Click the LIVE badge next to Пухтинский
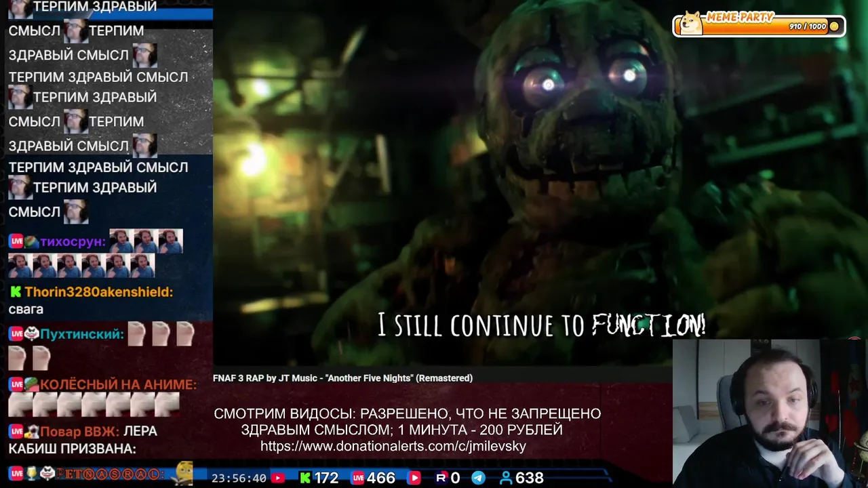Image resolution: width=868 pixels, height=488 pixels. (16, 333)
